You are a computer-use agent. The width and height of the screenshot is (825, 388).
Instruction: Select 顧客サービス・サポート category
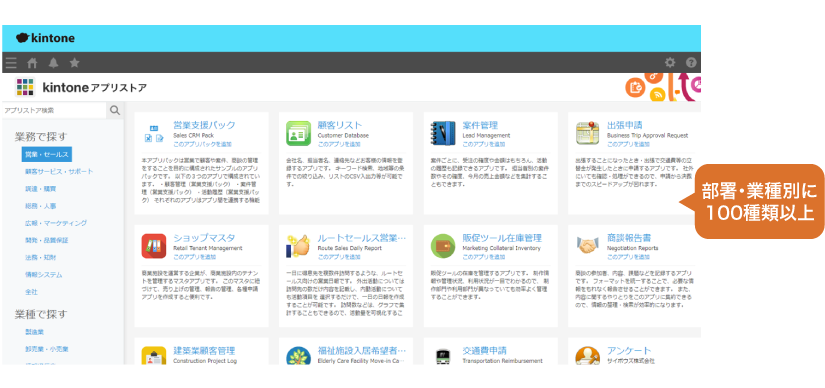[59, 172]
